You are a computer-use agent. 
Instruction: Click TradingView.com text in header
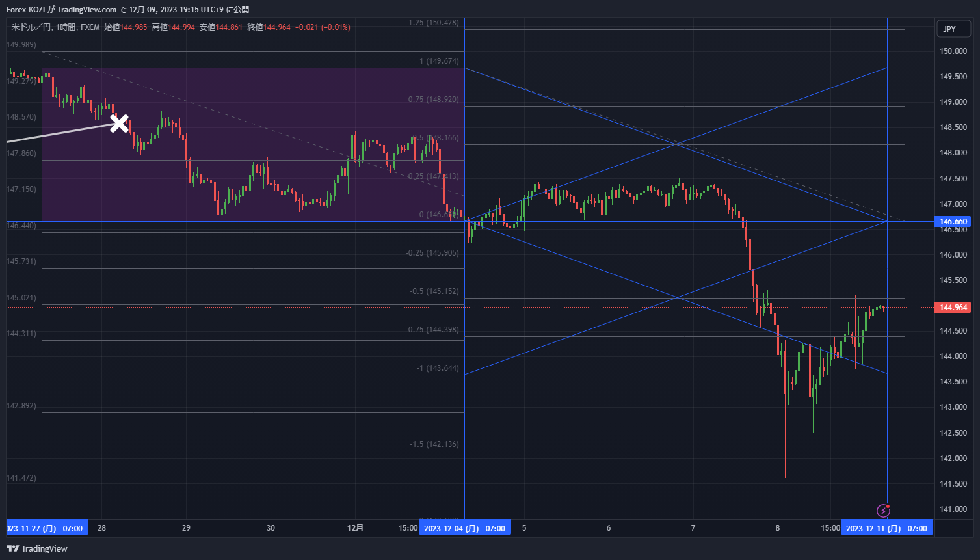click(x=87, y=10)
